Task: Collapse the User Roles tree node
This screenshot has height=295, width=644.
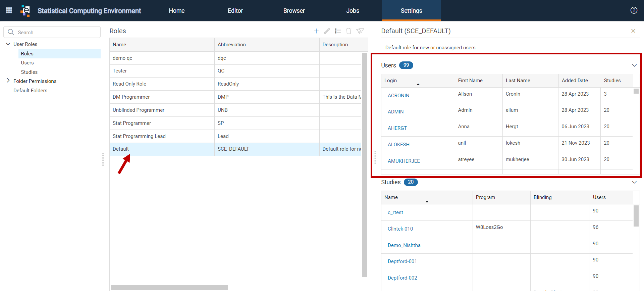Action: 8,44
